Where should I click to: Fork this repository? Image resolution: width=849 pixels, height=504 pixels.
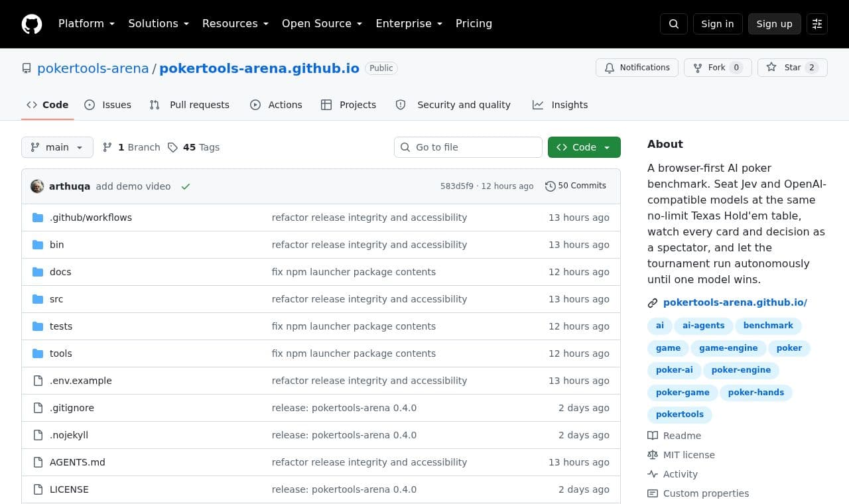point(718,68)
